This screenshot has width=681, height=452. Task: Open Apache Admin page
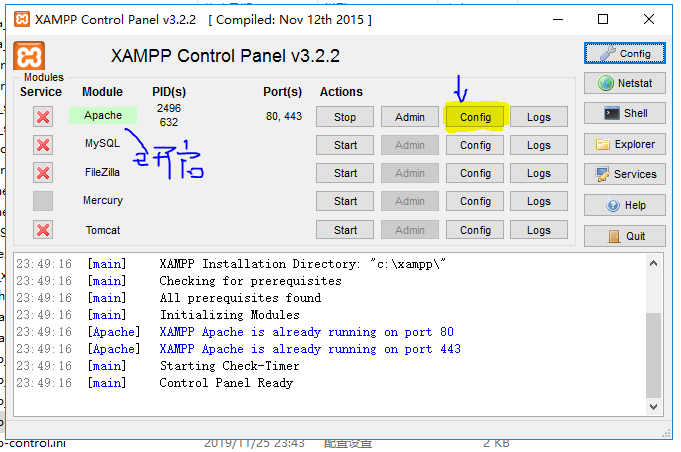tap(410, 117)
